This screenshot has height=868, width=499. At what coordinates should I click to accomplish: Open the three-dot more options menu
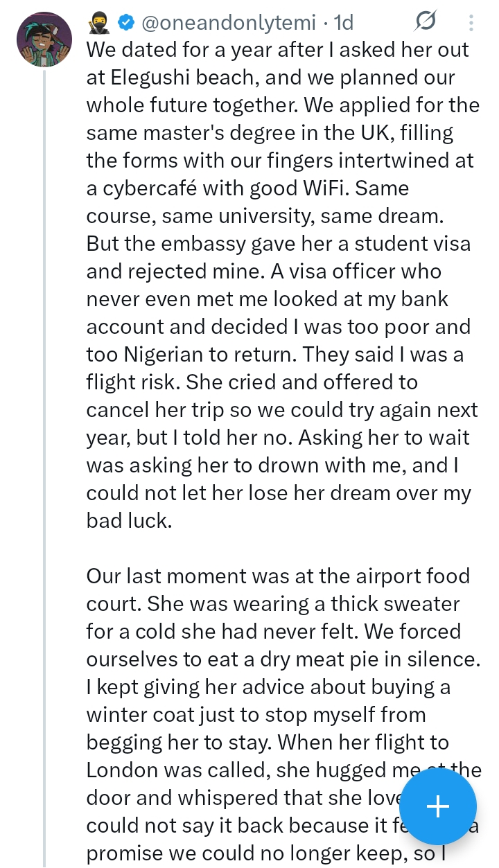(x=471, y=23)
